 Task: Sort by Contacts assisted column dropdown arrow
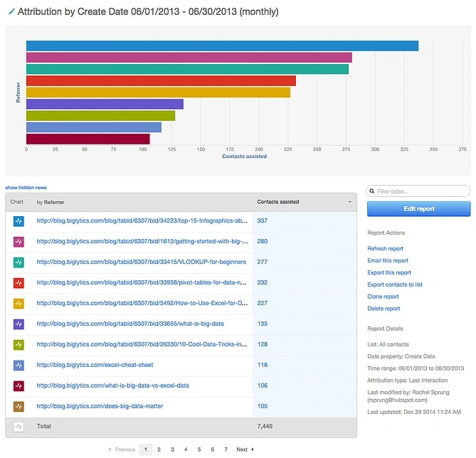[349, 202]
